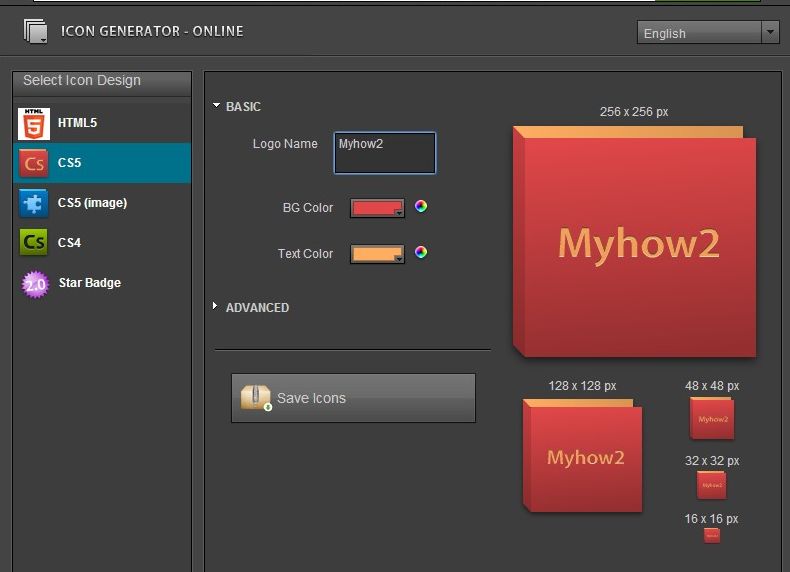Click the 128 x 128 icon preview
The height and width of the screenshot is (572, 790).
[582, 455]
